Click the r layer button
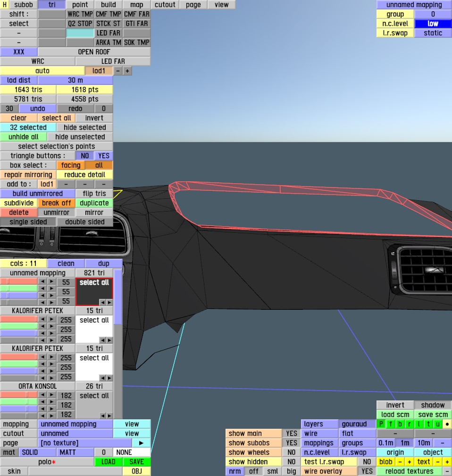 click(410, 424)
